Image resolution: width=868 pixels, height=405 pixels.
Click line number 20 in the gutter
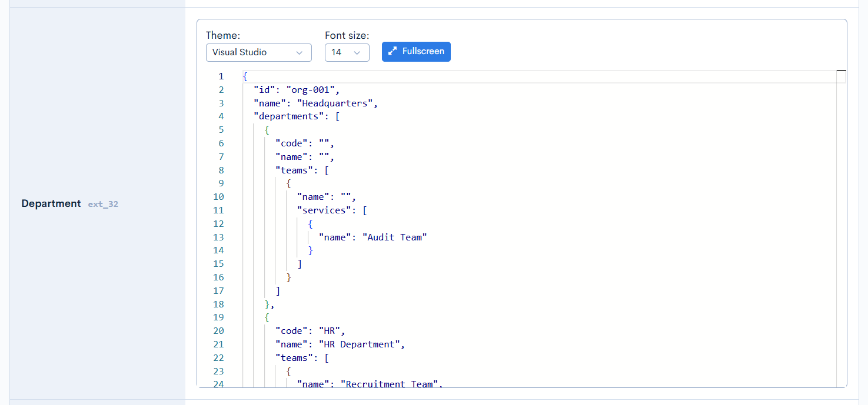(x=218, y=331)
